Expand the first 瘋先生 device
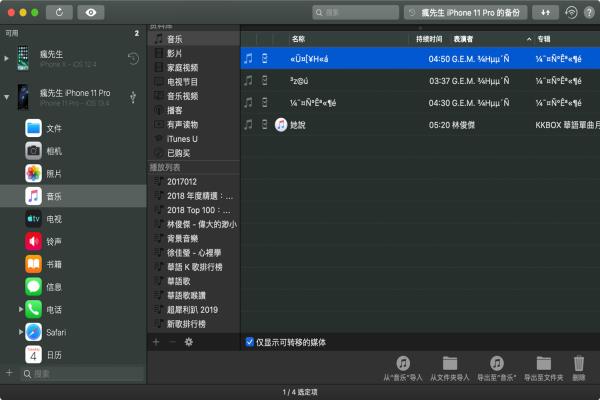The image size is (600, 400). click(x=6, y=58)
